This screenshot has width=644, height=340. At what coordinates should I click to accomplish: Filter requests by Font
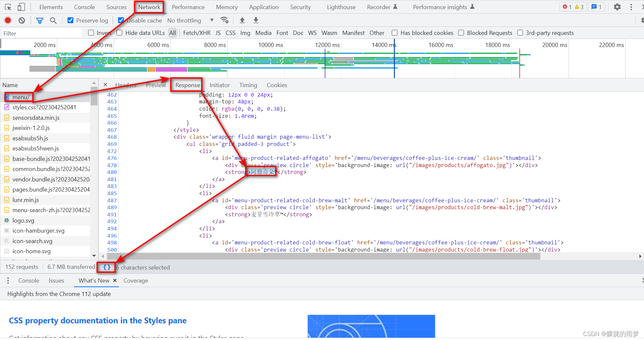pos(282,33)
